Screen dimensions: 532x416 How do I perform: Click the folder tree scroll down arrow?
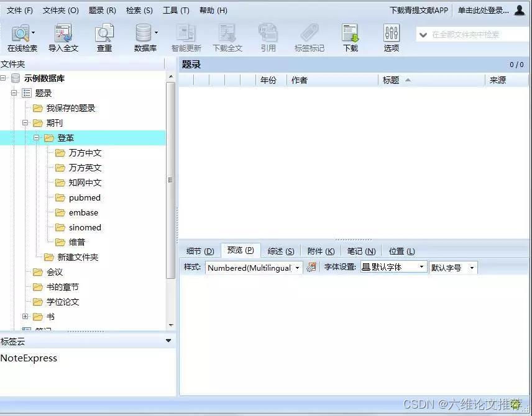pos(171,325)
